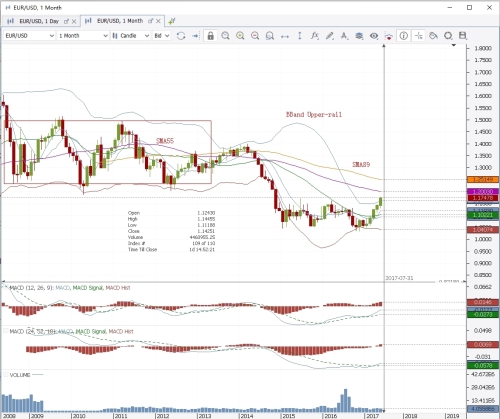Click the zoom out magnifier icon
Screen dimensions: 500x419
[255, 36]
